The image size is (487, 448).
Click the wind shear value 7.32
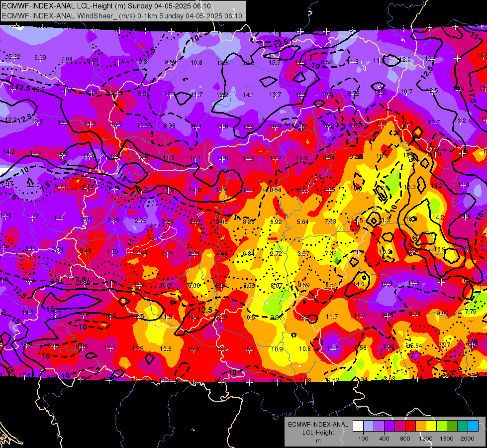click(x=330, y=253)
